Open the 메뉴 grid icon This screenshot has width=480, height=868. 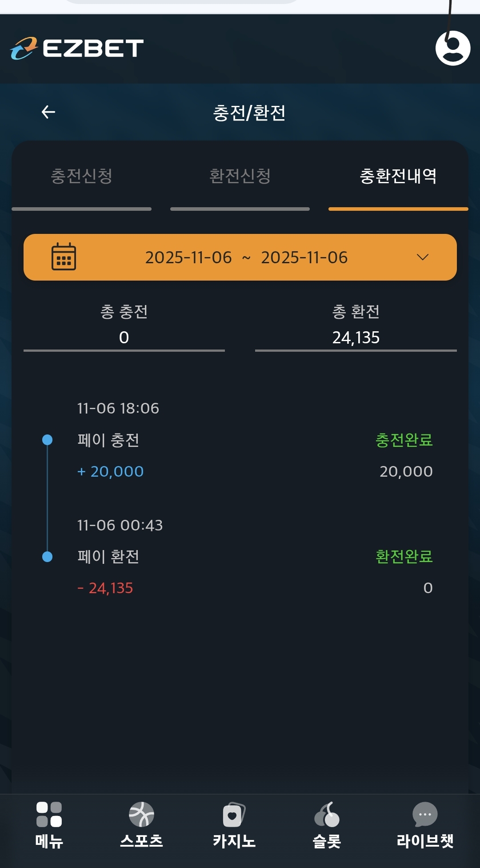click(x=49, y=814)
